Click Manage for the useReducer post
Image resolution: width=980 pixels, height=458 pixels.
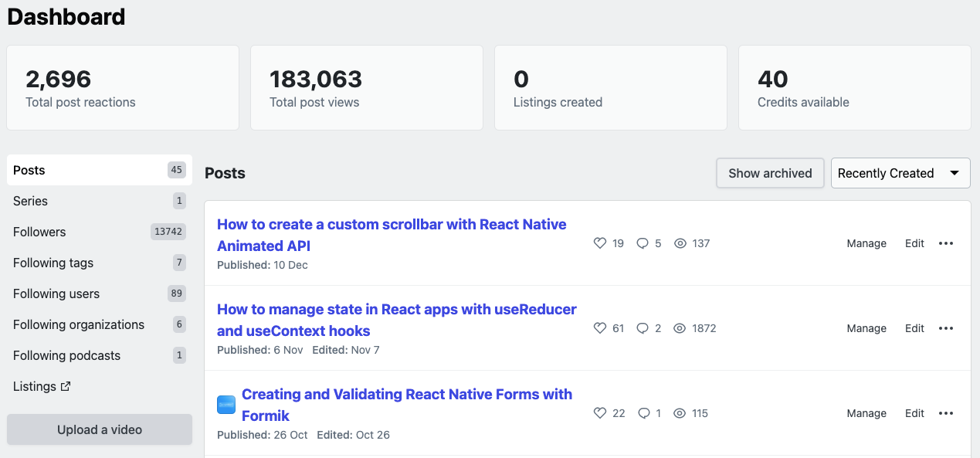coord(866,328)
